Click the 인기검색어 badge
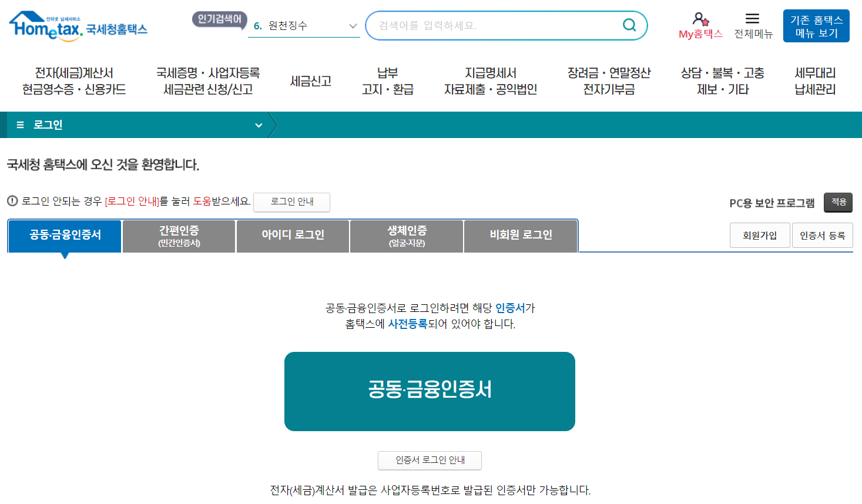Image resolution: width=862 pixels, height=504 pixels. click(219, 19)
